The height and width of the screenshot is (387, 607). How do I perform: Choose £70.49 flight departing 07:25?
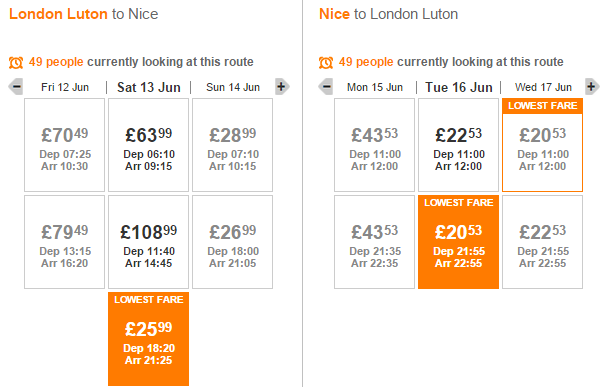65,145
